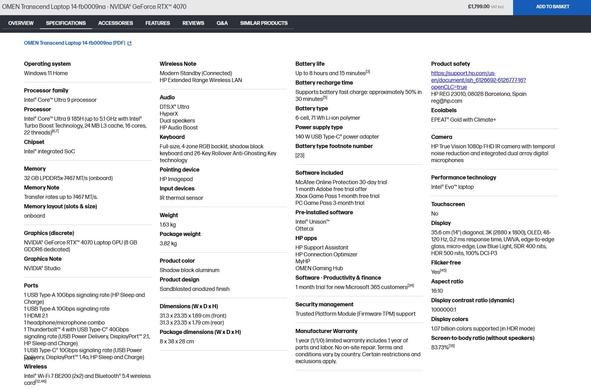
Task: Switch to the Overview tab
Action: [x=21, y=23]
